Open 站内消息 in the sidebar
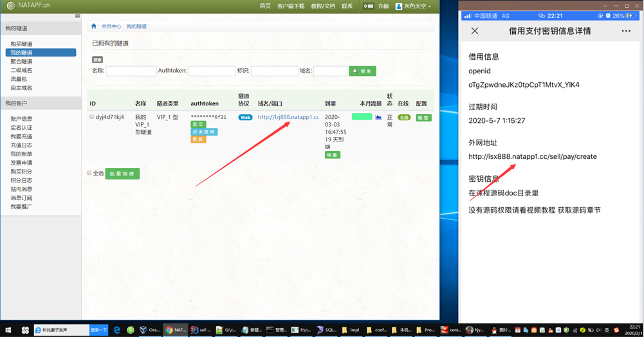Image resolution: width=644 pixels, height=337 pixels. [x=21, y=189]
